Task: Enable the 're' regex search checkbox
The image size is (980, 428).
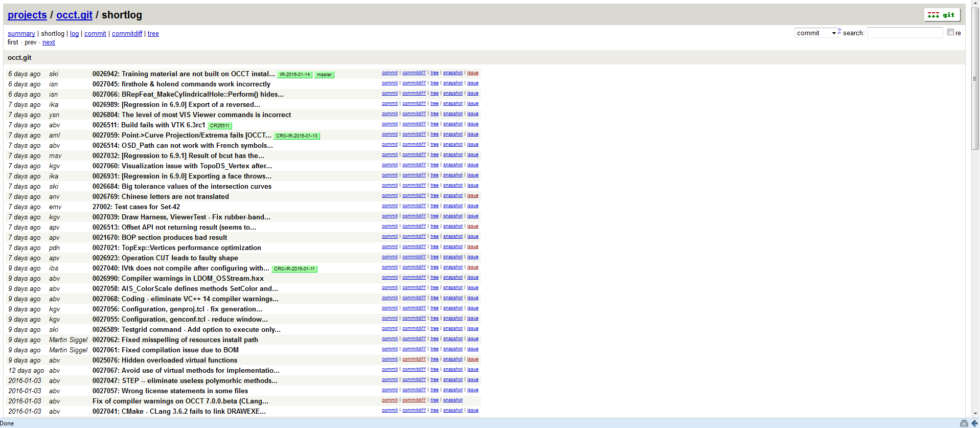Action: point(950,32)
